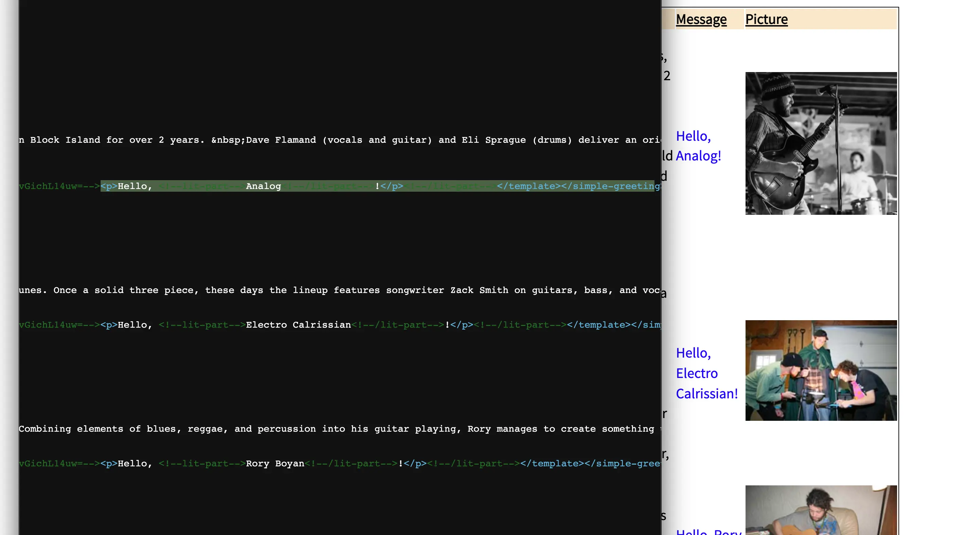Image resolution: width=980 pixels, height=535 pixels.
Task: Select the Picture column header
Action: 766,18
